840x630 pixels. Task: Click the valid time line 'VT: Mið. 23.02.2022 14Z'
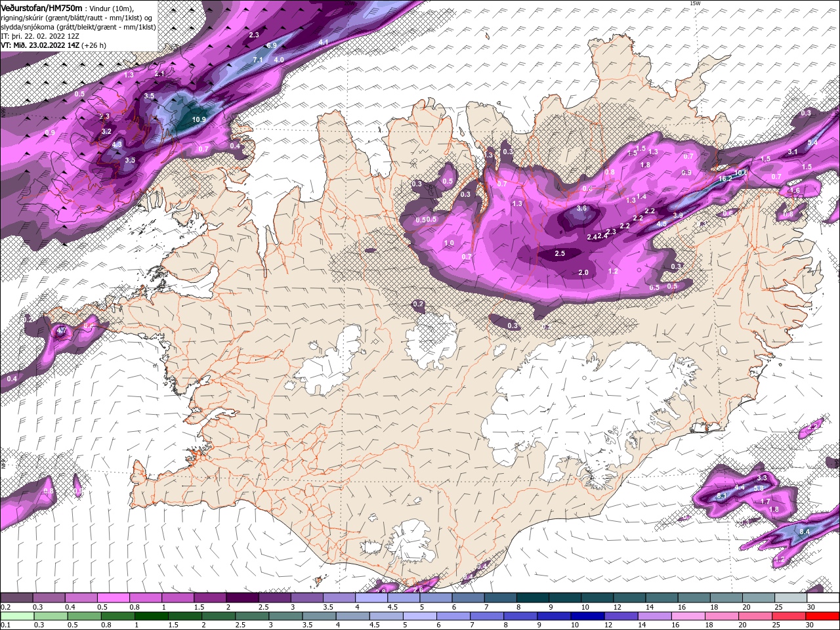coord(40,45)
